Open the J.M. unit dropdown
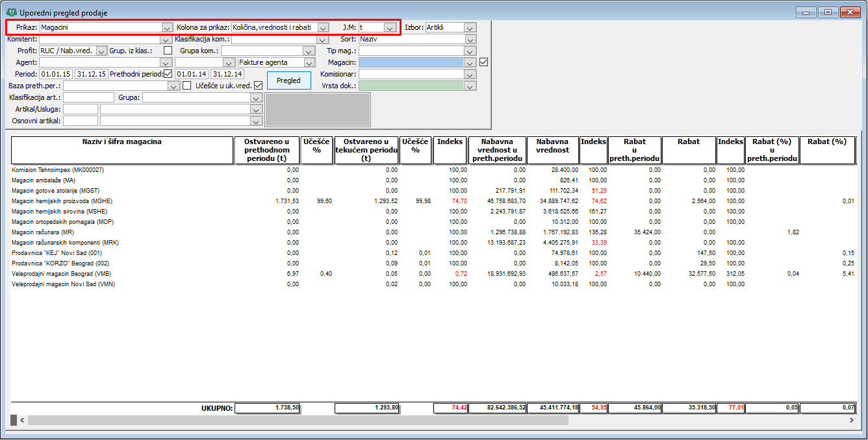The height and width of the screenshot is (440, 868). pos(389,28)
